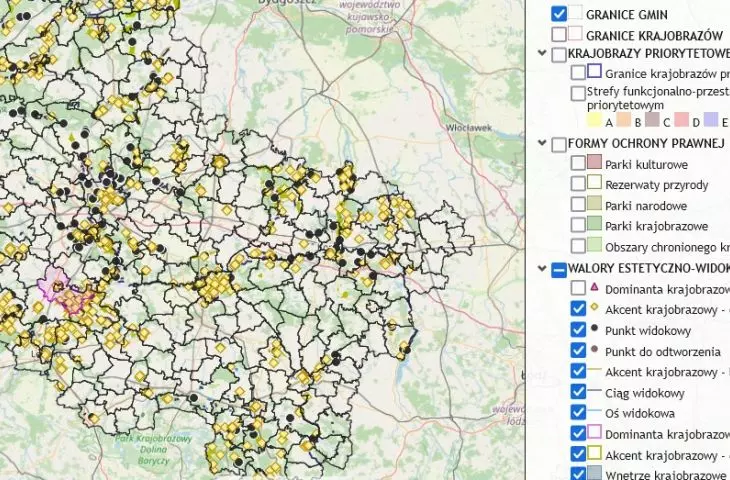The image size is (730, 480).
Task: Click the województwo kujawsko-pomorskie map label
Action: pyautogui.click(x=370, y=17)
